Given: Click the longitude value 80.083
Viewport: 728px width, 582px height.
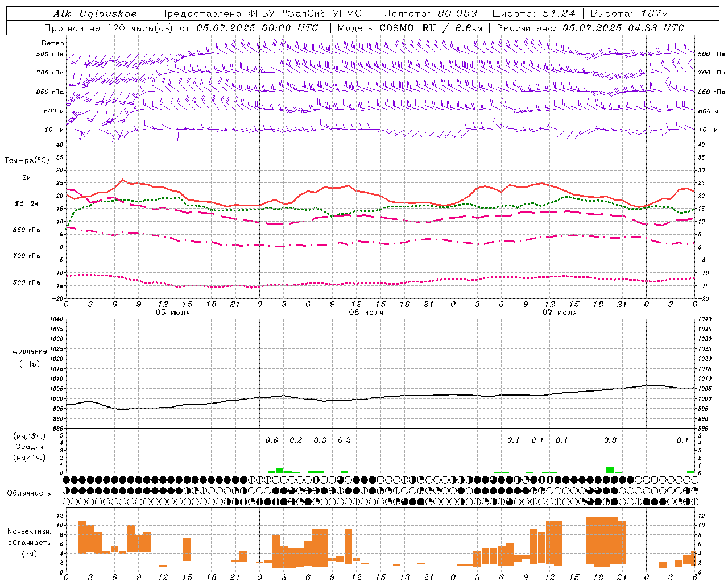Looking at the screenshot, I should (458, 14).
